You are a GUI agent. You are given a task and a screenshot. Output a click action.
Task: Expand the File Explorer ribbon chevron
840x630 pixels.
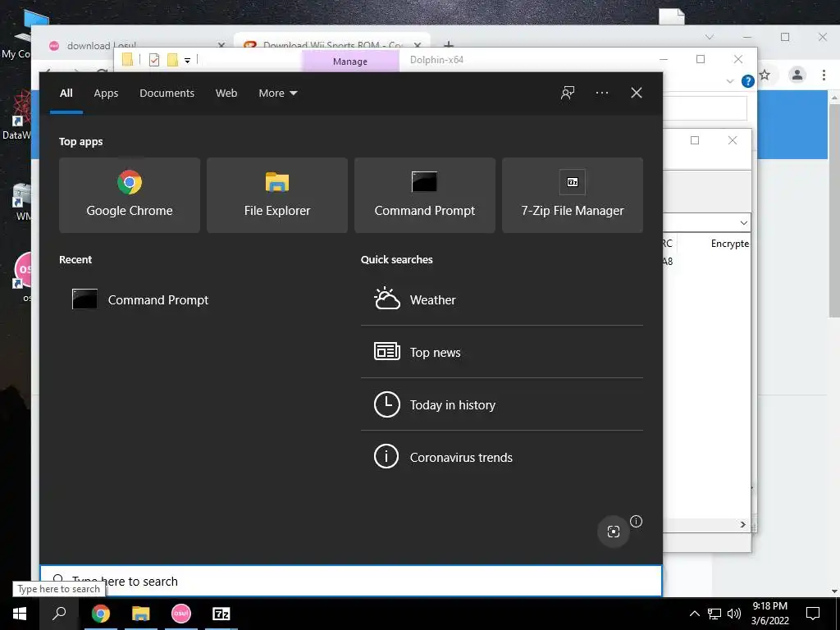[x=729, y=81]
